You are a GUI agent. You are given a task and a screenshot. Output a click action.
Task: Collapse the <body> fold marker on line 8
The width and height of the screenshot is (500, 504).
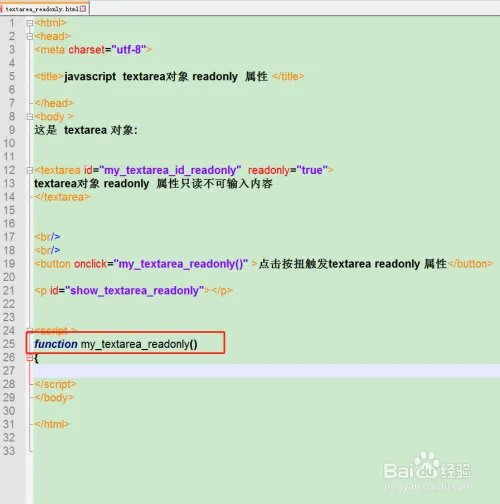click(30, 117)
